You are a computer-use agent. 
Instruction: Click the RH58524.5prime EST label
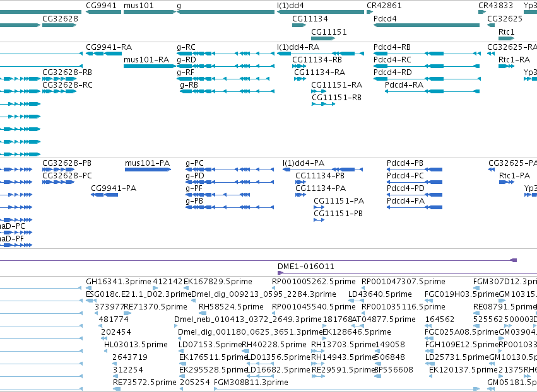click(x=231, y=306)
